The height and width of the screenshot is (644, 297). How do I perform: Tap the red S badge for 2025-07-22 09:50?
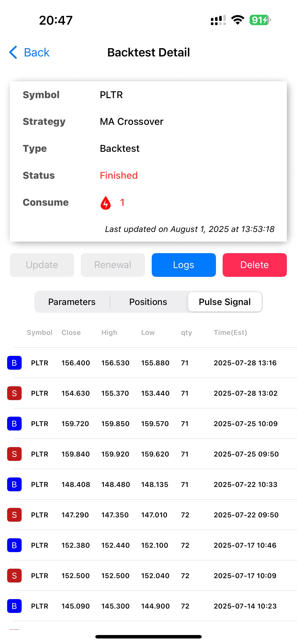click(14, 515)
